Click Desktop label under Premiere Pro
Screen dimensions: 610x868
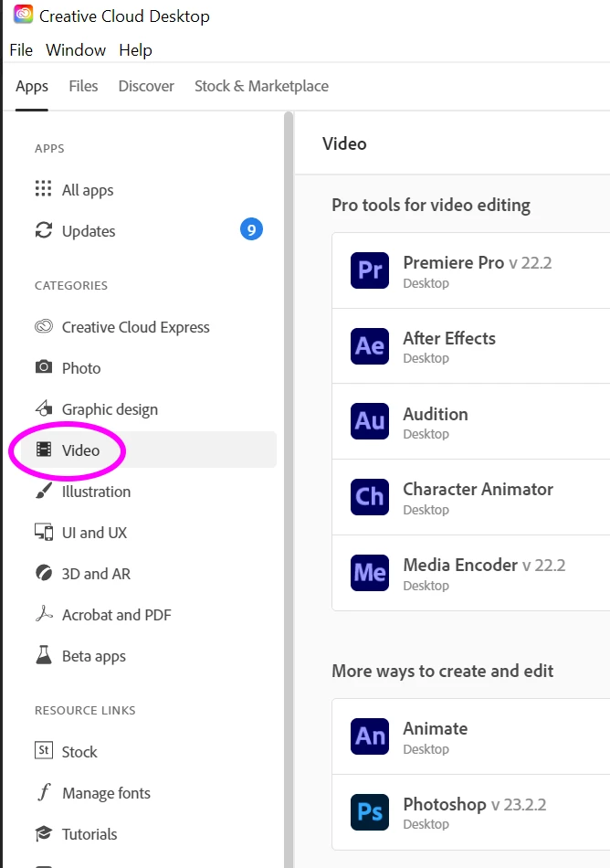click(x=426, y=283)
